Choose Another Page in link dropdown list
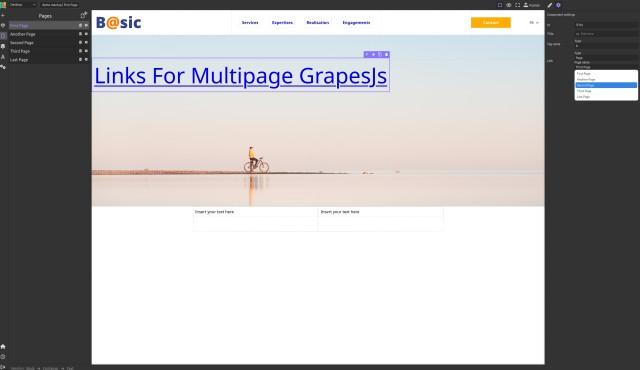The image size is (640, 370). pyautogui.click(x=606, y=80)
